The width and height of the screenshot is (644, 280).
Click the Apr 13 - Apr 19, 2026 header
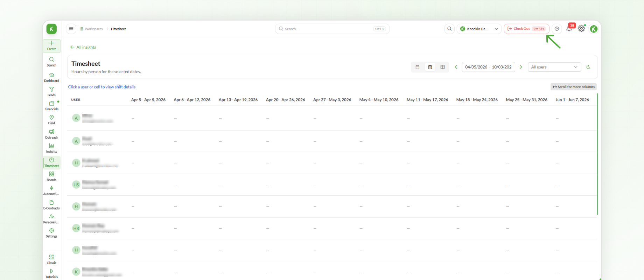238,100
